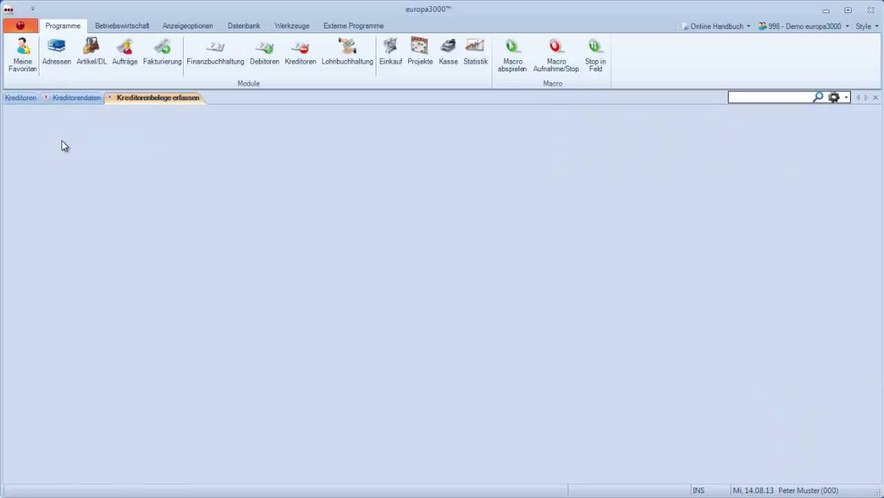884x498 pixels.
Task: Switch to the Betriebswirtschaft ribbon tab
Action: click(122, 26)
